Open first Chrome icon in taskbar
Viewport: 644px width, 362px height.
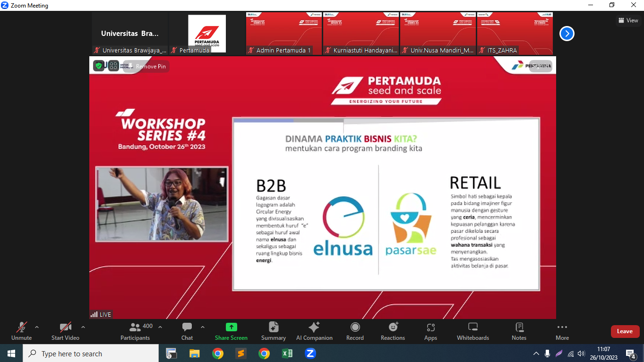coord(217,353)
